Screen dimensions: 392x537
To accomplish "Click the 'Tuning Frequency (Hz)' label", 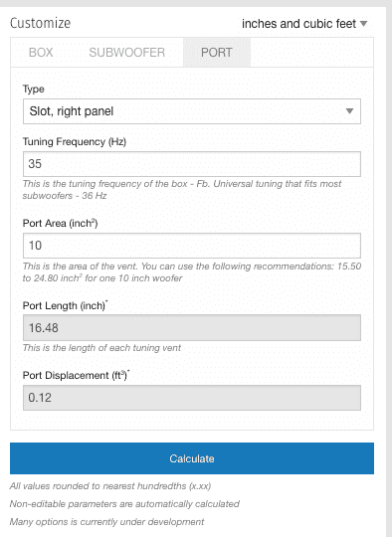I will [x=75, y=142].
